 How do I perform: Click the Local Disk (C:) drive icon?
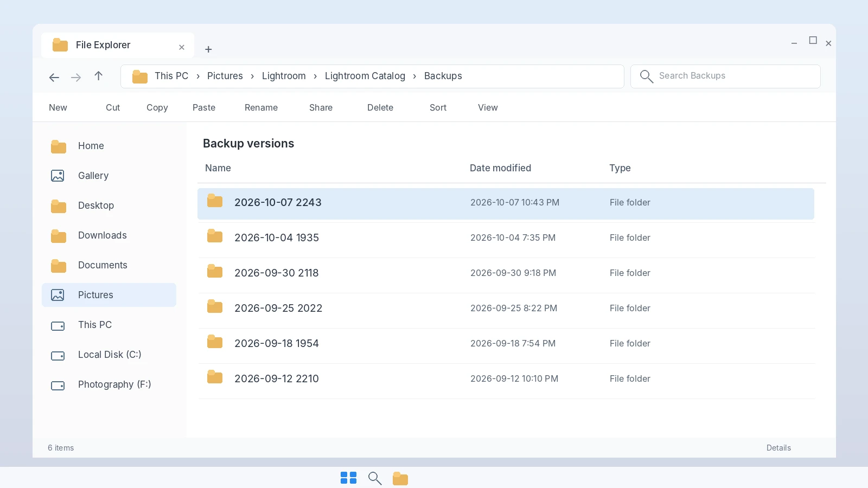[58, 356]
